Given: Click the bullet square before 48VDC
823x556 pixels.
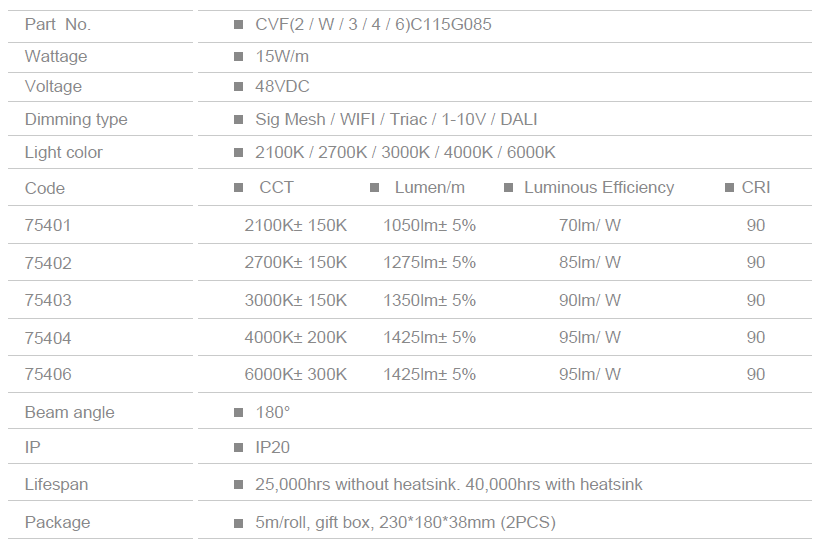Looking at the screenshot, I should pyautogui.click(x=238, y=86).
